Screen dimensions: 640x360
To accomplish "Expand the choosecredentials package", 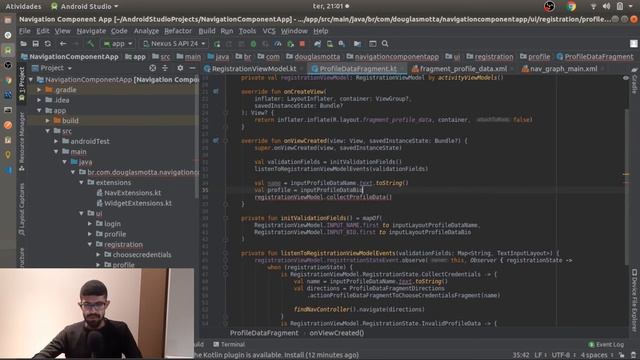I will [98, 255].
